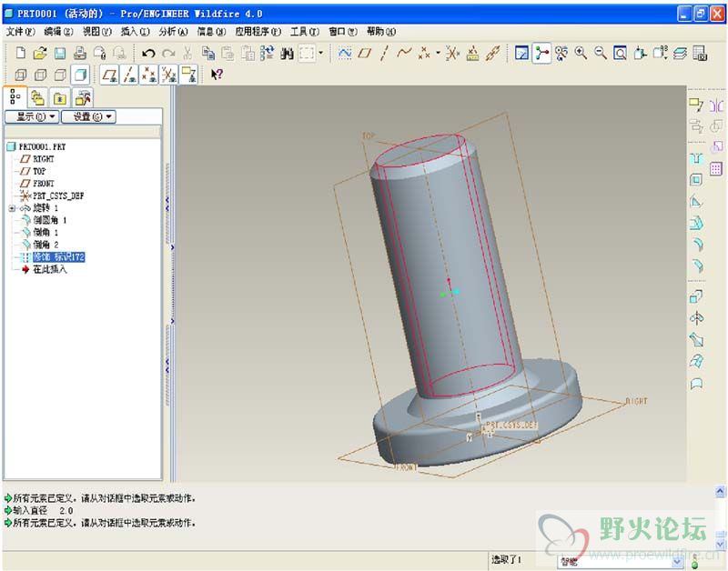Toggle datum axes display
This screenshot has height=571, width=728.
(129, 75)
